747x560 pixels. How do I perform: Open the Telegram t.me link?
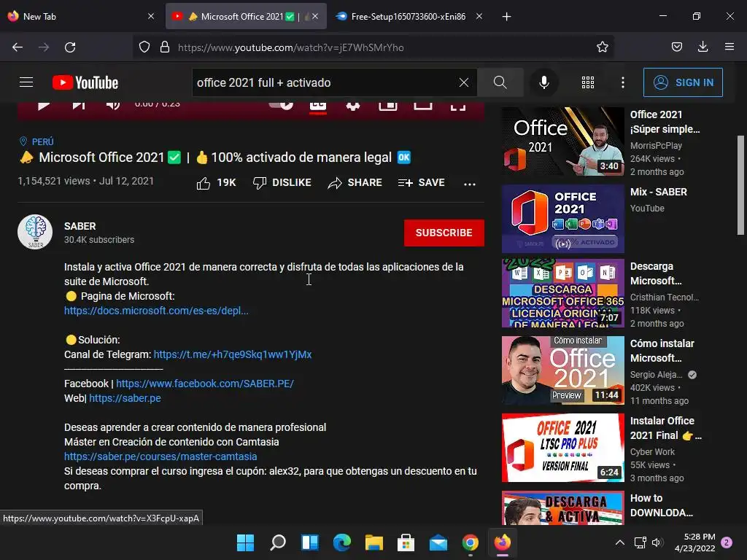pos(233,354)
